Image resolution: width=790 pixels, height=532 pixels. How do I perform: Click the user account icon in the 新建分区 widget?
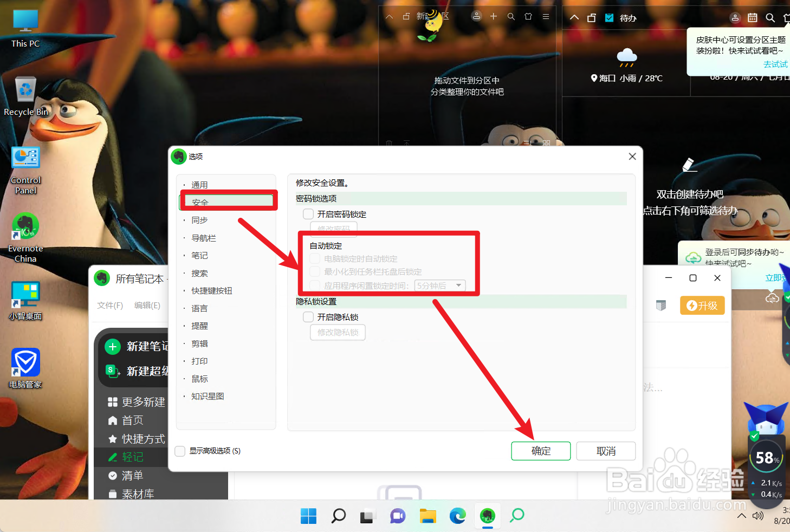pyautogui.click(x=476, y=16)
